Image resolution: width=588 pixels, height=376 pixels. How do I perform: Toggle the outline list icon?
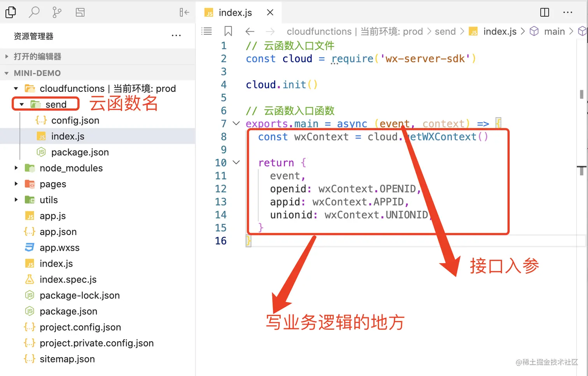pyautogui.click(x=206, y=31)
